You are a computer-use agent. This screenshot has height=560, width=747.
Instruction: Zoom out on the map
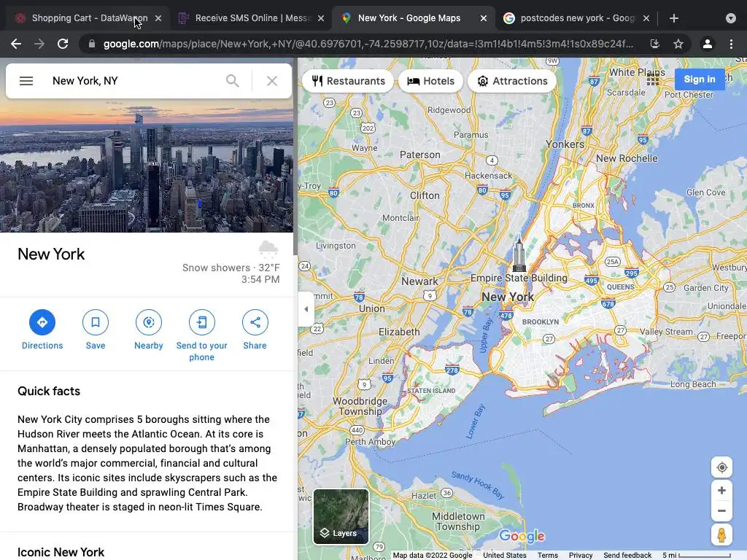pyautogui.click(x=721, y=511)
